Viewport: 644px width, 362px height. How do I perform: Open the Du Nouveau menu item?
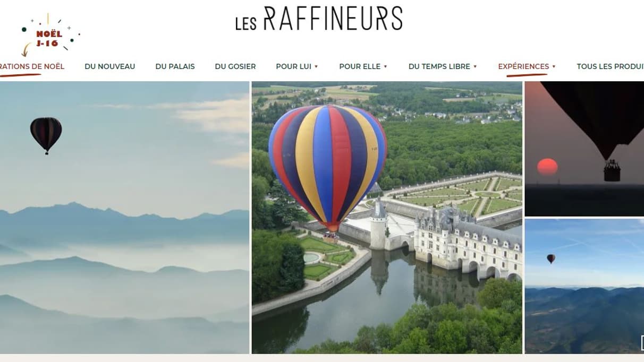click(110, 66)
